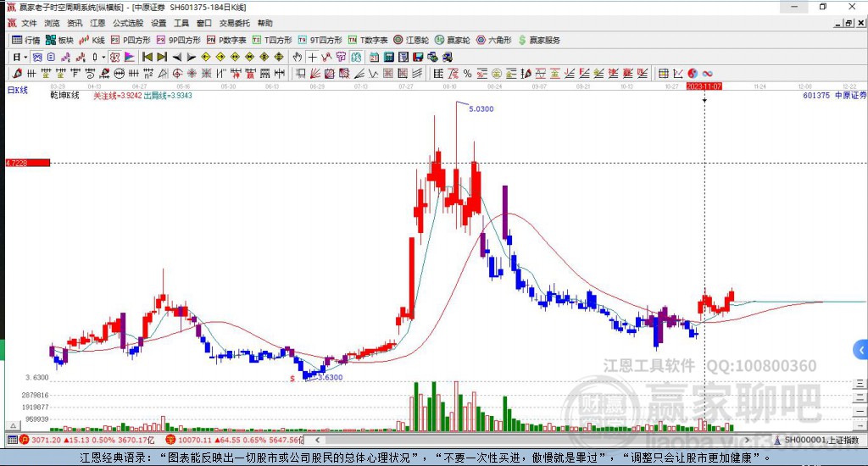Image resolution: width=868 pixels, height=466 pixels.
Task: Click the black right arrow icon
Action: (192, 57)
